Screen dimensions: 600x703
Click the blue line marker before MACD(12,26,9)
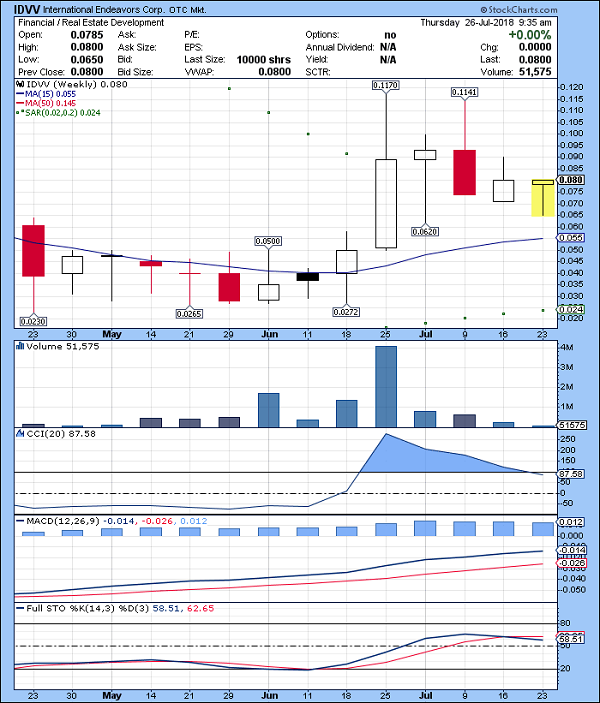click(x=20, y=521)
